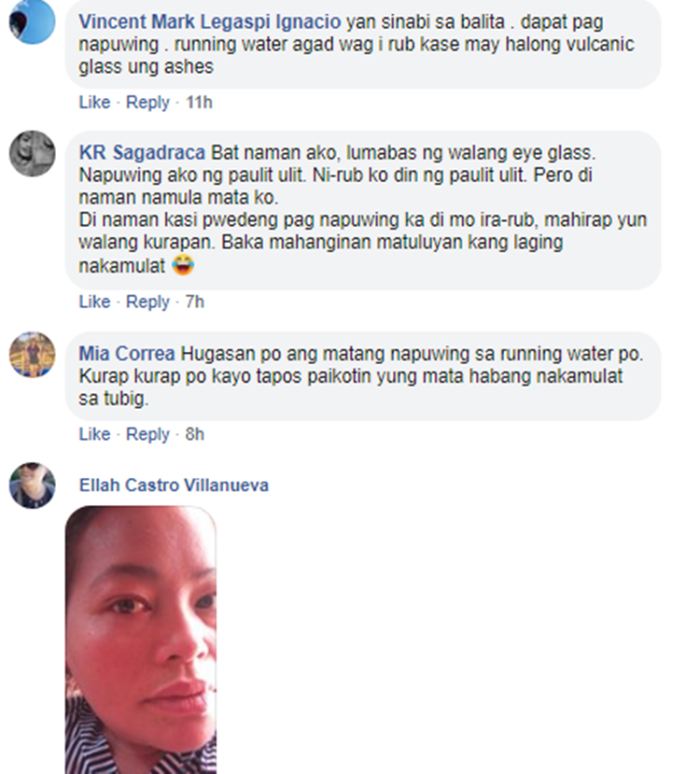Open KR Sagadraca profile name link
This screenshot has height=774, width=700.
point(142,152)
